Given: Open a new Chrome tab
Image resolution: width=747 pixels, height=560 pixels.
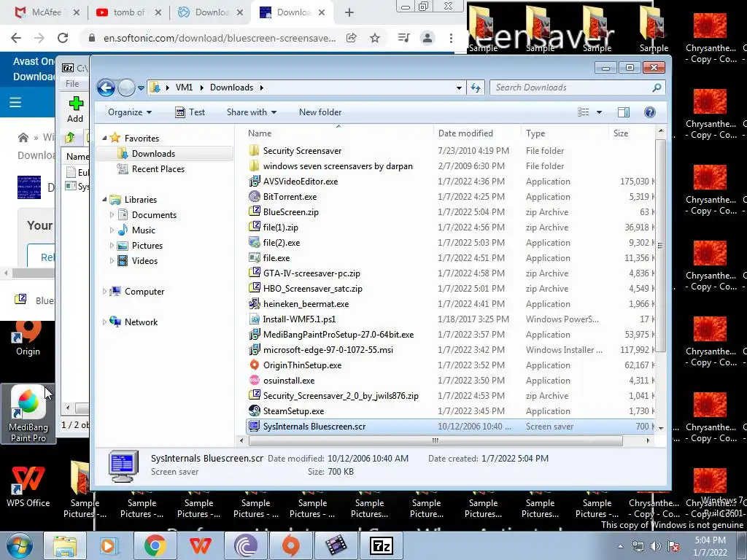Looking at the screenshot, I should point(349,12).
